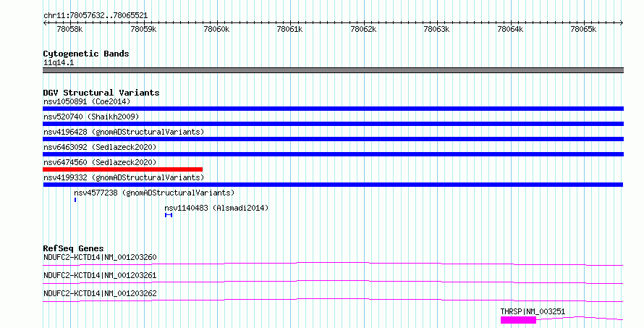Screen dimensions: 644x328
Task: Click the 78059k ruler tick label
Action: [x=143, y=29]
